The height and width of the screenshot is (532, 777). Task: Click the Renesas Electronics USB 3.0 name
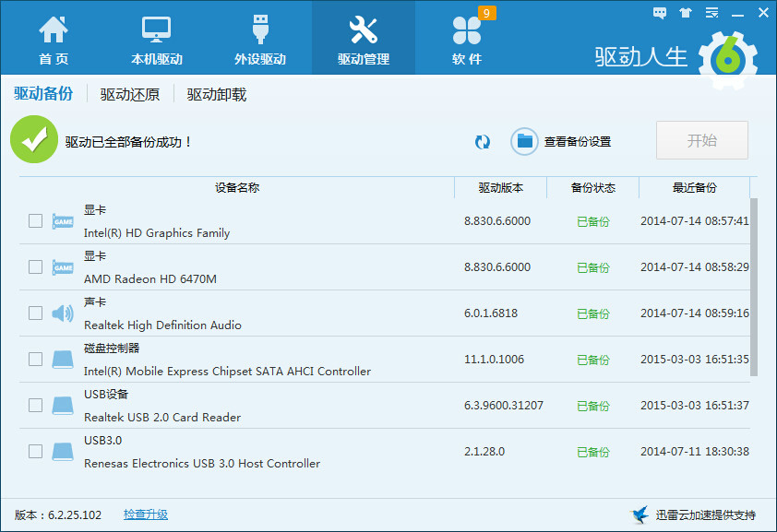pos(202,463)
